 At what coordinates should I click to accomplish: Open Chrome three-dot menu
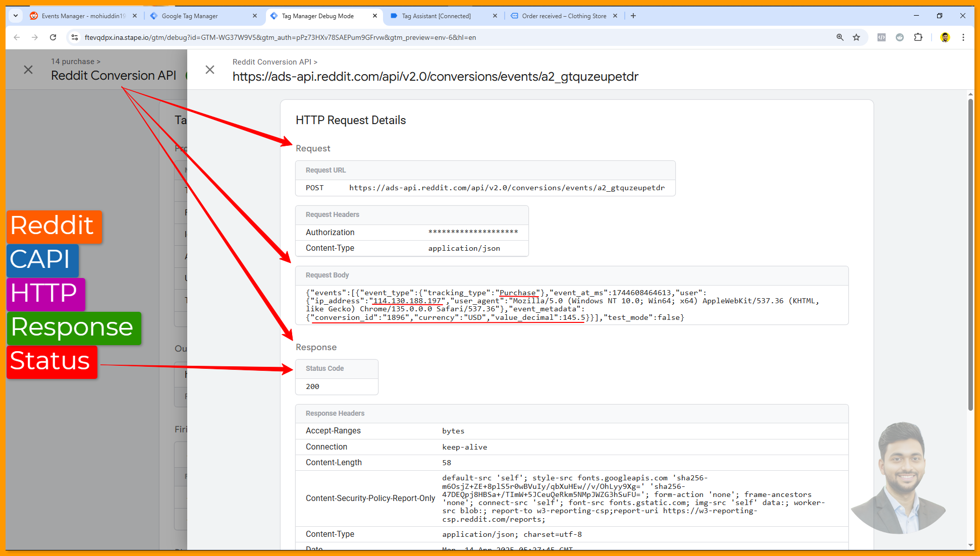(963, 37)
